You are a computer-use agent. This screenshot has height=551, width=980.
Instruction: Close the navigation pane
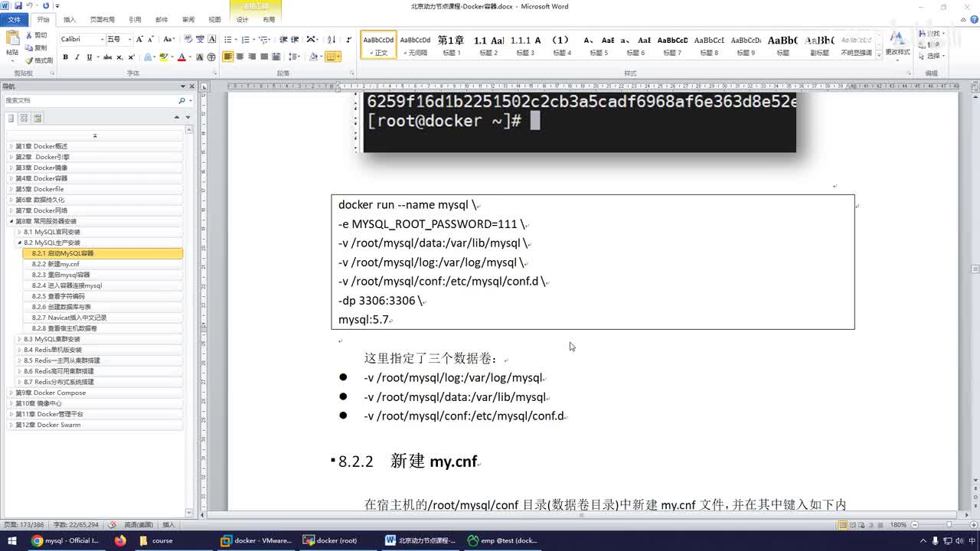(x=191, y=86)
